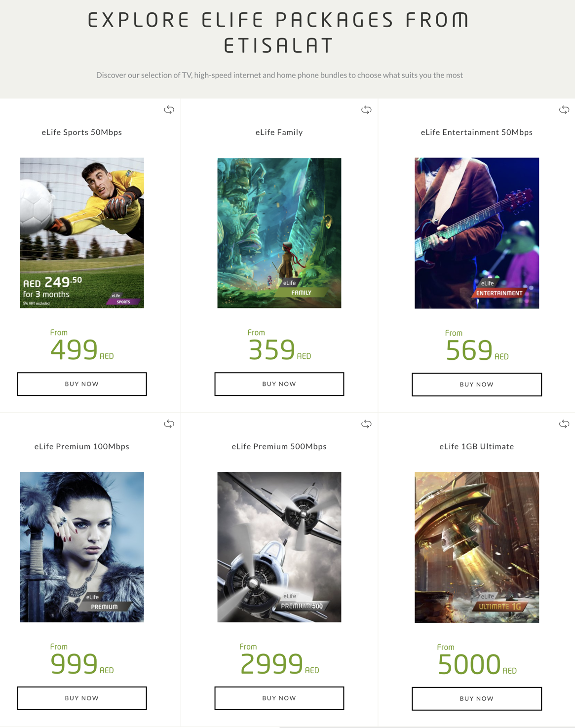Buy the eLife 1GB Ultimate package

pos(477,699)
